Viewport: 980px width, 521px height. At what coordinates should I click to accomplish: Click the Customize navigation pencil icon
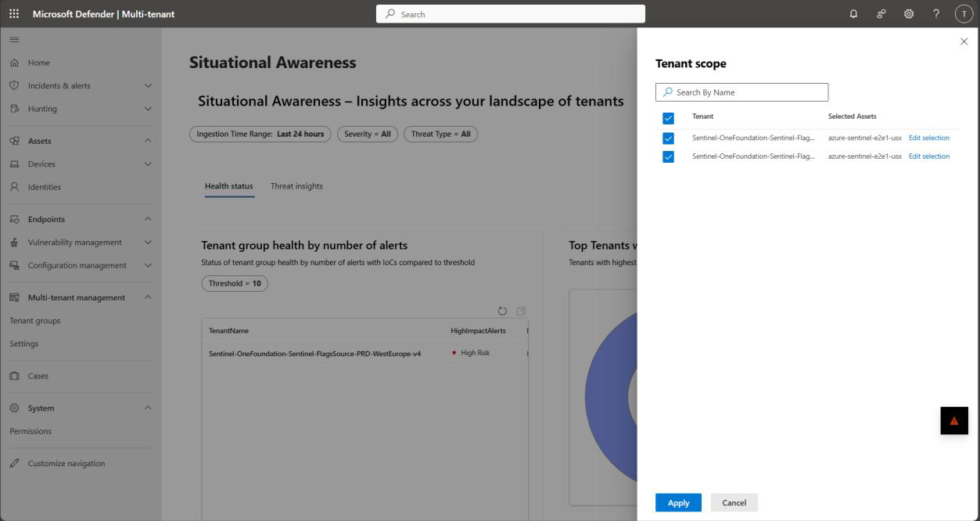(x=14, y=463)
